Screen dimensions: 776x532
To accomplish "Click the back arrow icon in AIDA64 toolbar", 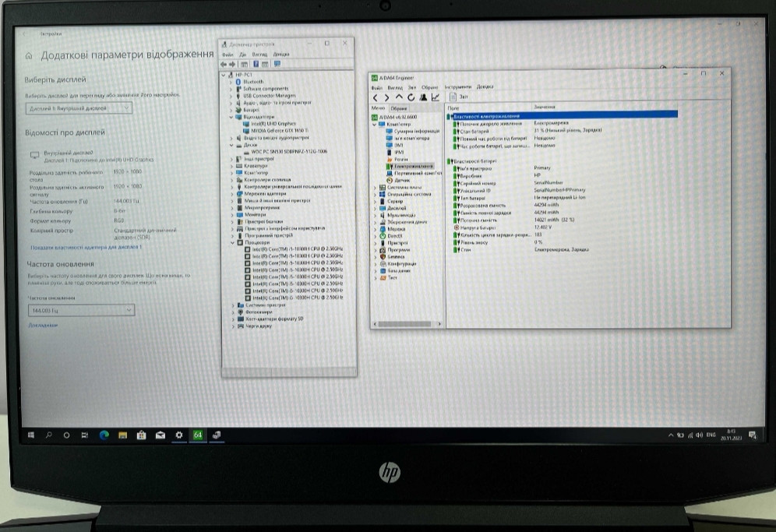I will click(376, 97).
